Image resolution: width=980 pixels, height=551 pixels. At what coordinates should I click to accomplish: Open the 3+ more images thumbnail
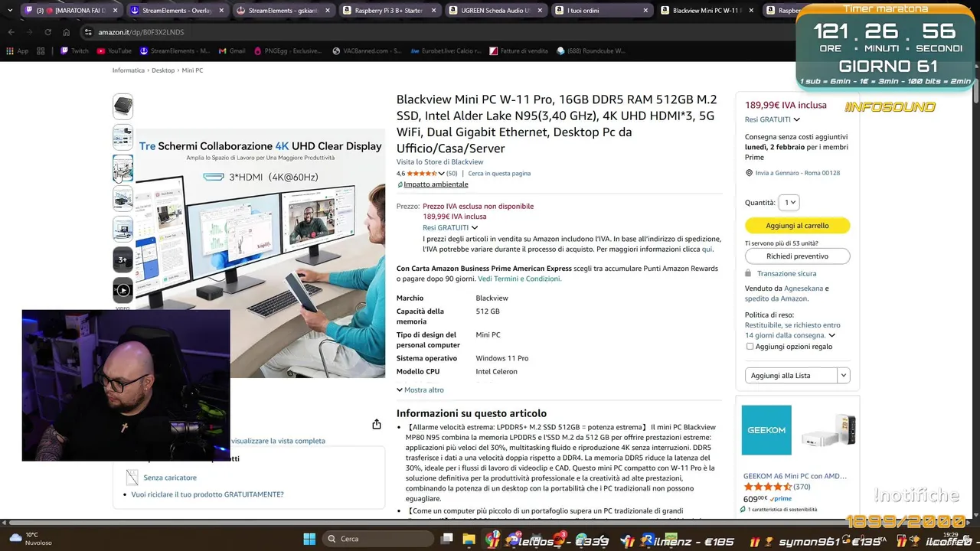coord(122,259)
